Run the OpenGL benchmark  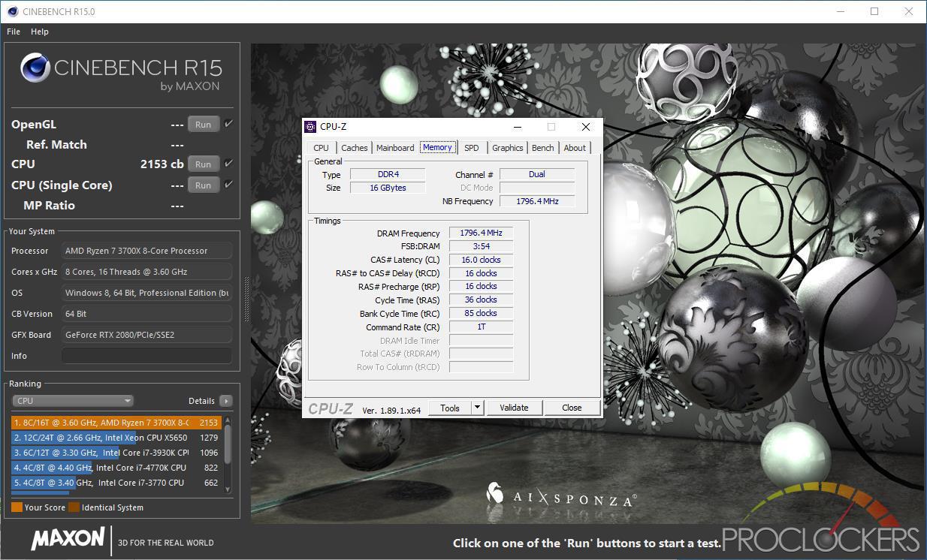point(204,125)
